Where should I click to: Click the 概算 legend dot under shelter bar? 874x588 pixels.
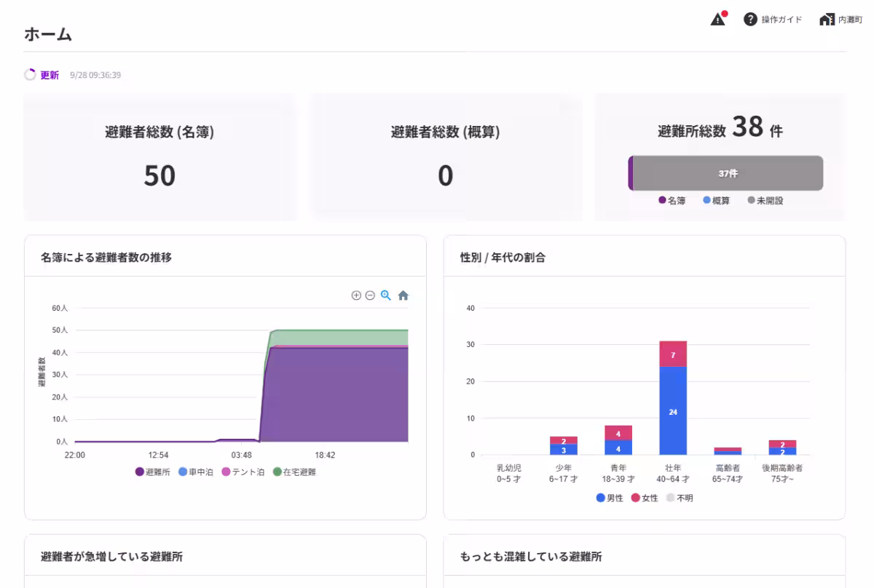pos(706,200)
